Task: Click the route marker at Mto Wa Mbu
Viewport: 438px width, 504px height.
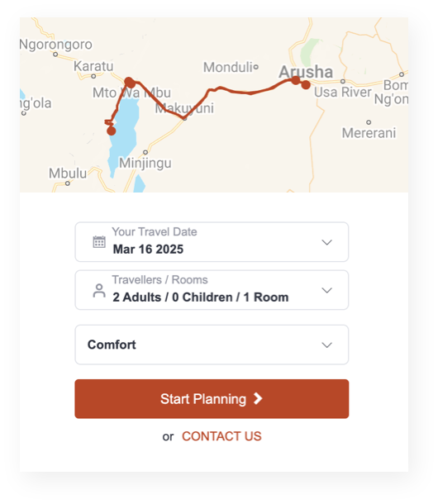Action: tap(130, 83)
